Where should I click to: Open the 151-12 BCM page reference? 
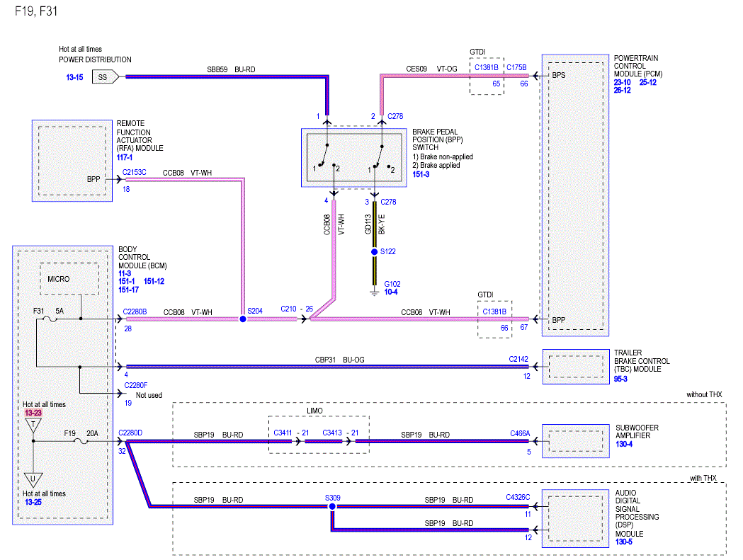point(154,282)
